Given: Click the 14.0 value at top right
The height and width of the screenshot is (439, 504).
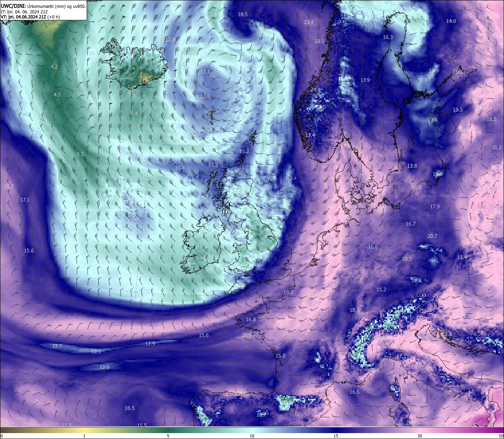Looking at the screenshot, I should click(x=451, y=21).
